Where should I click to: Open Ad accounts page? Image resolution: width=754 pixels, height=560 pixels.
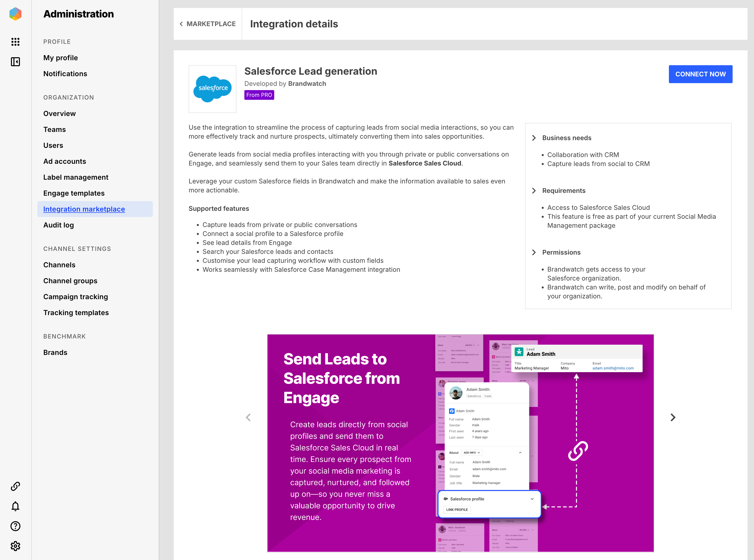coord(65,161)
